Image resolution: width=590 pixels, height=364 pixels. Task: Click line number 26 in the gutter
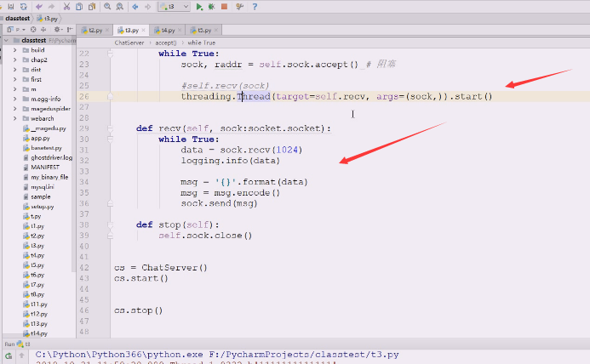(84, 97)
